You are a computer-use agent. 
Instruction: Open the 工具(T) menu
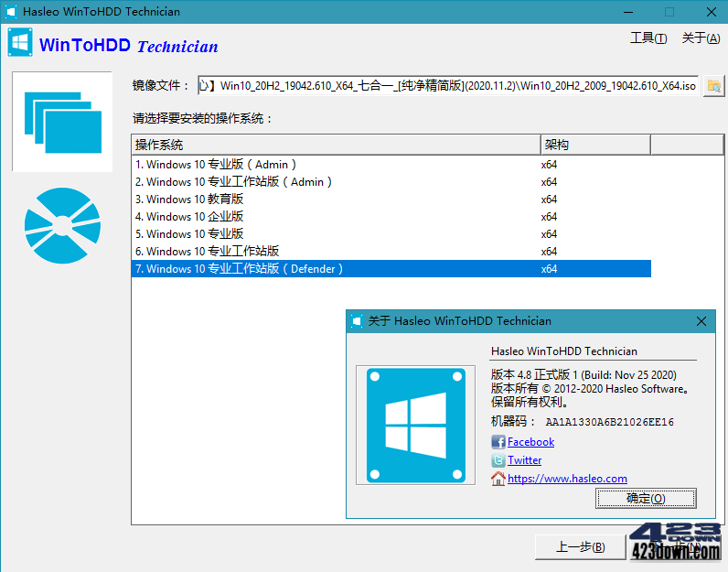click(648, 38)
